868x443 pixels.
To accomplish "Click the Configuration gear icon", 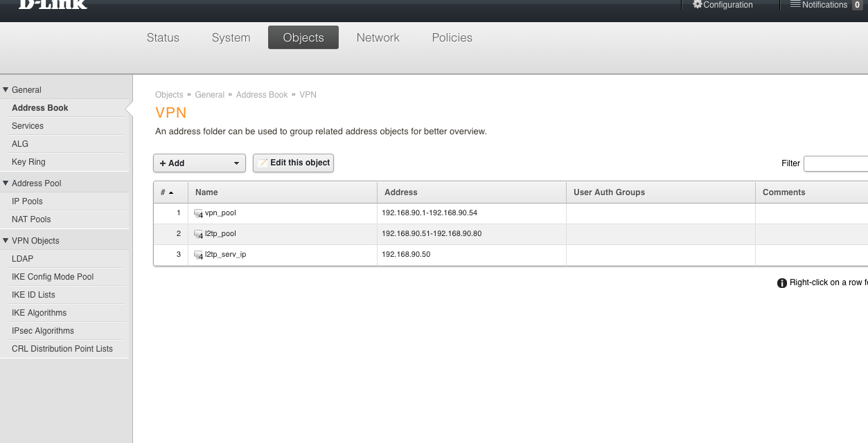I will pyautogui.click(x=697, y=4).
